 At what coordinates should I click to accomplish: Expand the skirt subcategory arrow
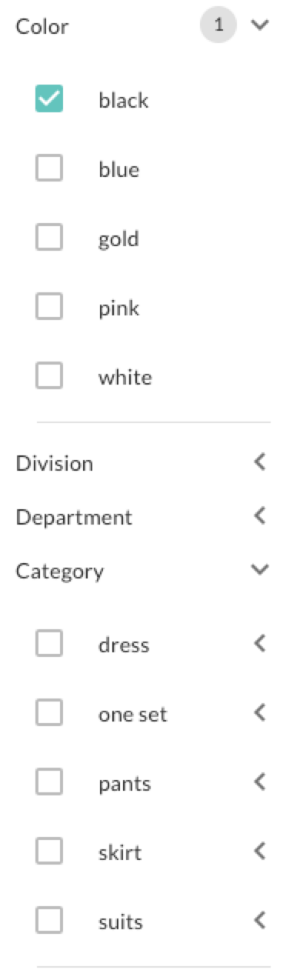(x=260, y=851)
